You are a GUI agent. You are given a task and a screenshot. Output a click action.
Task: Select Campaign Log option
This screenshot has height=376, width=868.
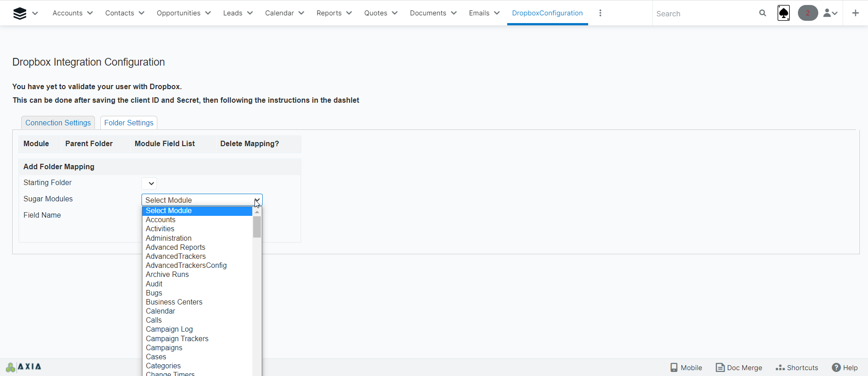(x=197, y=329)
